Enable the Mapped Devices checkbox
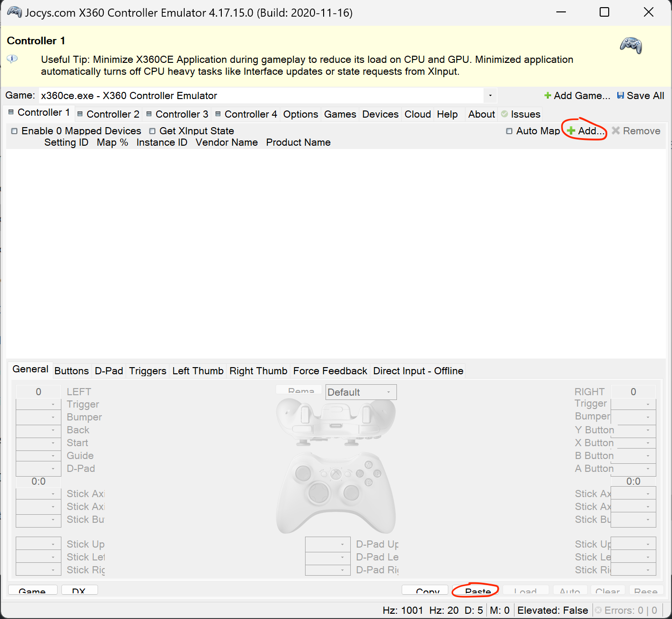Viewport: 672px width, 619px height. pos(14,130)
